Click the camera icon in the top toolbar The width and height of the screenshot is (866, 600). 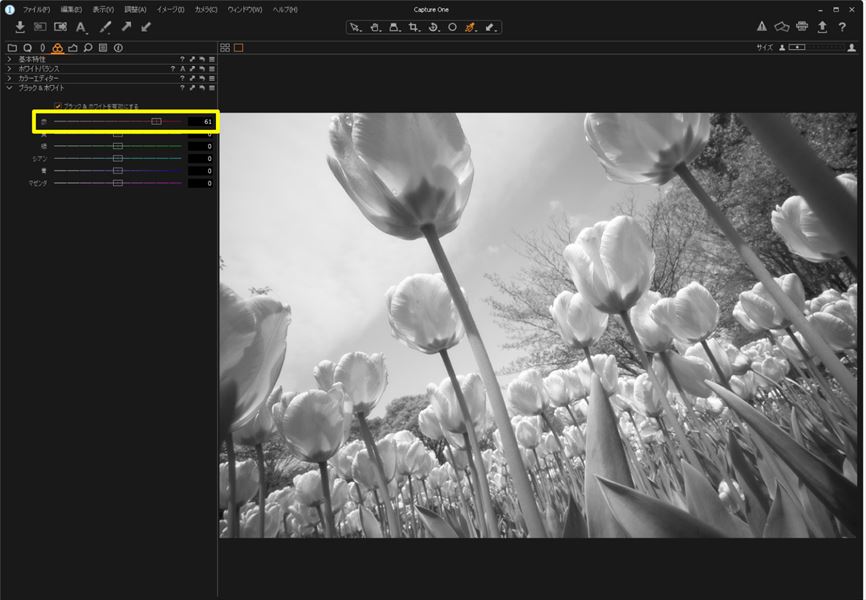coord(60,27)
